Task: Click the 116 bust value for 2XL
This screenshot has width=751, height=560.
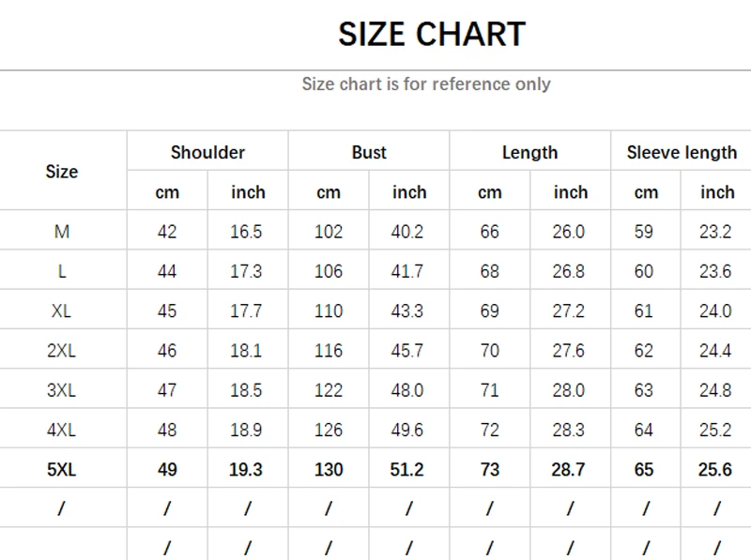Action: click(x=329, y=351)
